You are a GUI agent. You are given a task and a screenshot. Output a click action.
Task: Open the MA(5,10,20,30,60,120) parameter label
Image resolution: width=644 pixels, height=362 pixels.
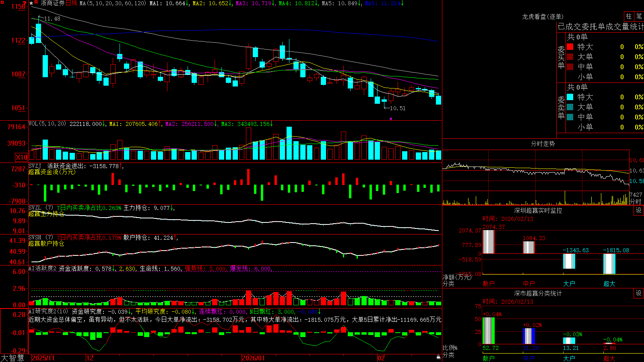113,3
